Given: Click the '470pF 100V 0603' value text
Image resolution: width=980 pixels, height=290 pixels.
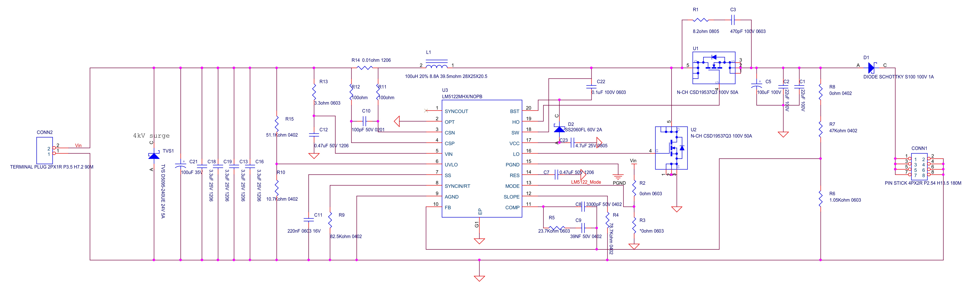Looking at the screenshot, I should coord(748,32).
